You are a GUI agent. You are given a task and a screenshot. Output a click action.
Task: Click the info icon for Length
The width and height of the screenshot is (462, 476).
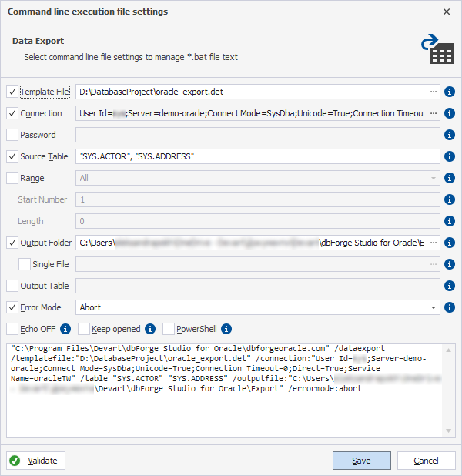449,221
